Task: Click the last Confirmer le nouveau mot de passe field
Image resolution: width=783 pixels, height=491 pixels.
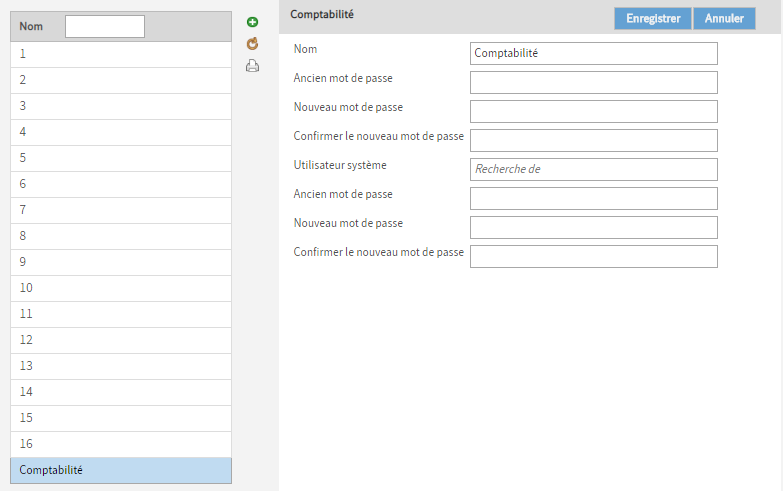Action: 594,256
